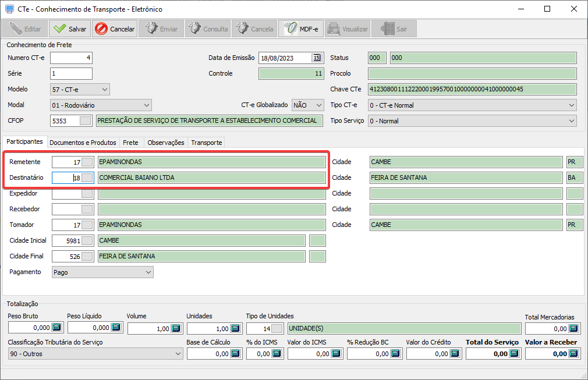Open Expedidor lookup button
This screenshot has height=380, width=588.
pyautogui.click(x=87, y=193)
